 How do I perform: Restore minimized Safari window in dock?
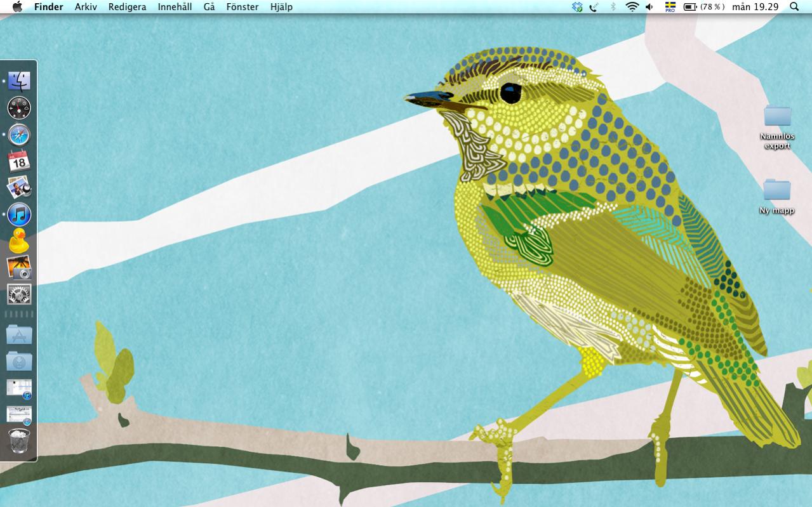click(19, 415)
